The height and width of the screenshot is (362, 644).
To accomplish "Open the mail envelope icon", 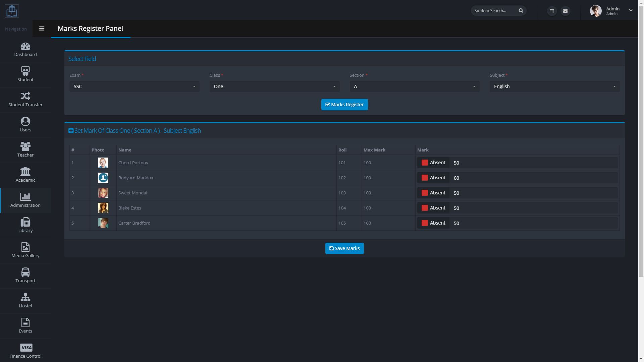I will [x=565, y=11].
